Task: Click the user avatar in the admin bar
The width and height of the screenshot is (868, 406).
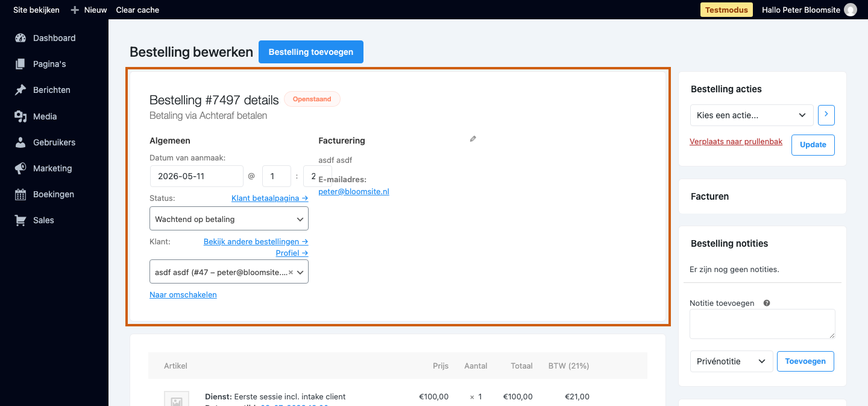Action: pyautogui.click(x=851, y=10)
